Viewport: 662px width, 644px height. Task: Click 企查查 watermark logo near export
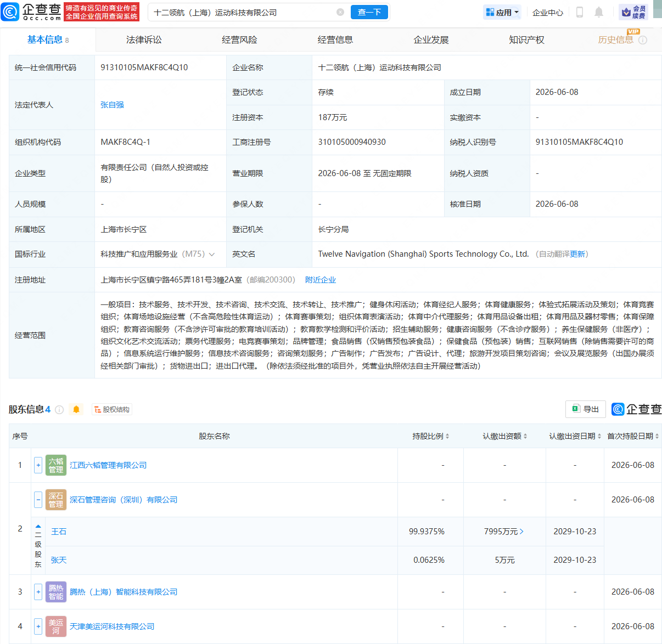pos(637,409)
